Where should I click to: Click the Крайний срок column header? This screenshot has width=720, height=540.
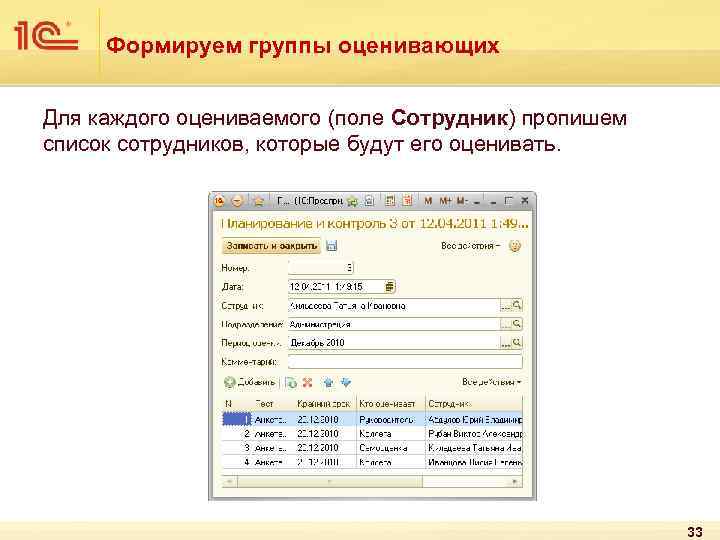click(x=324, y=404)
